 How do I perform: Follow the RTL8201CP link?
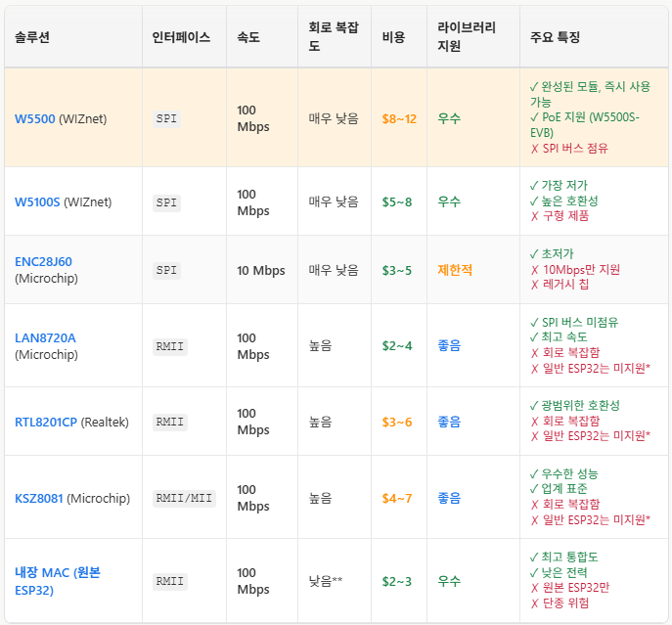pyautogui.click(x=46, y=422)
